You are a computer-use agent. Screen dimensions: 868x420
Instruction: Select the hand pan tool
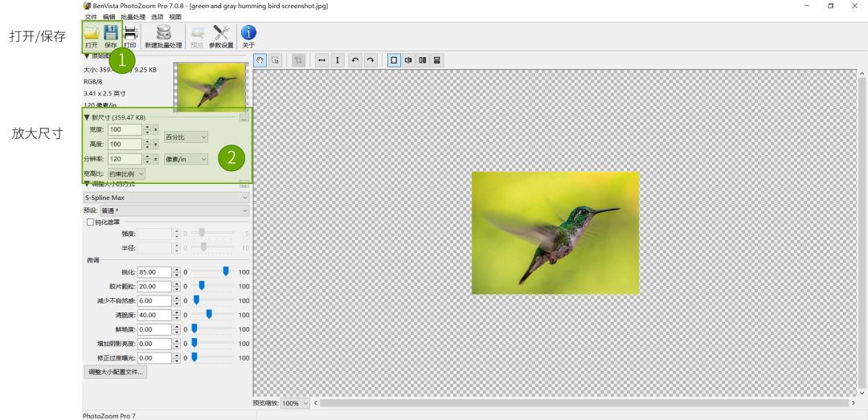(x=260, y=60)
